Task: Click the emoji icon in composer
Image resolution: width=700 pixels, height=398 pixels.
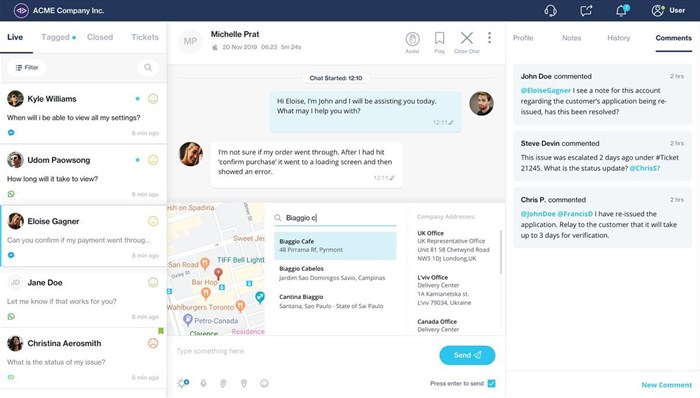Action: click(x=264, y=383)
